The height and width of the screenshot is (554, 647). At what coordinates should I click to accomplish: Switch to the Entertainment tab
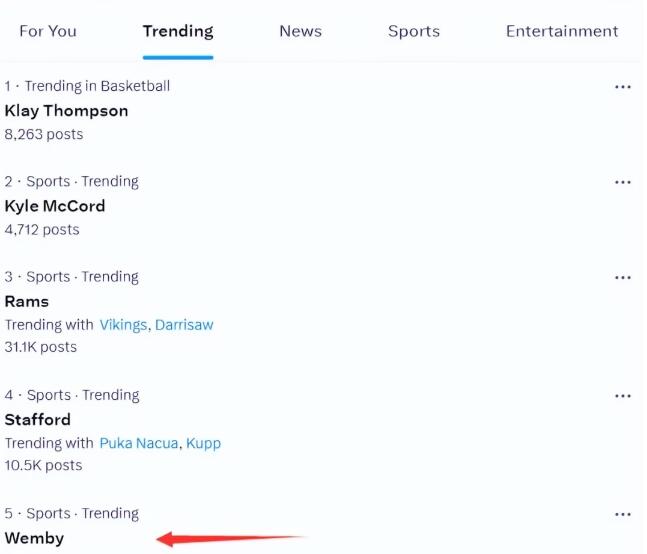click(562, 31)
